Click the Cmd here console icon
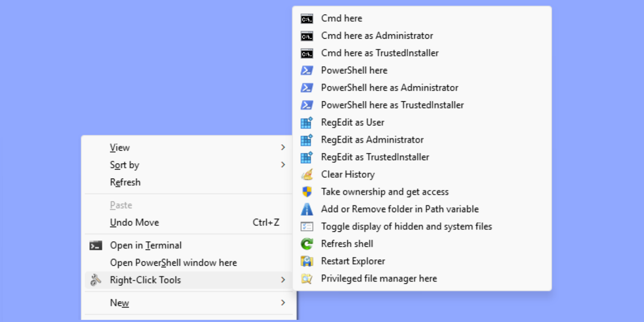 pyautogui.click(x=307, y=18)
